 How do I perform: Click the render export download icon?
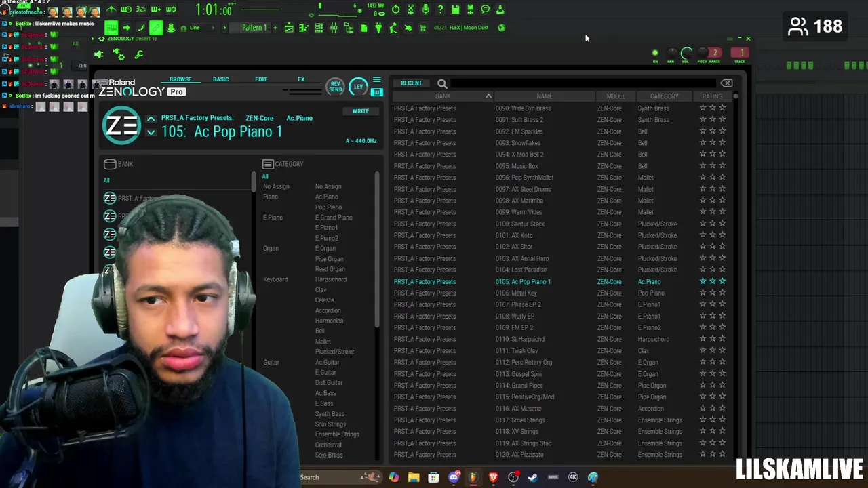click(x=500, y=9)
